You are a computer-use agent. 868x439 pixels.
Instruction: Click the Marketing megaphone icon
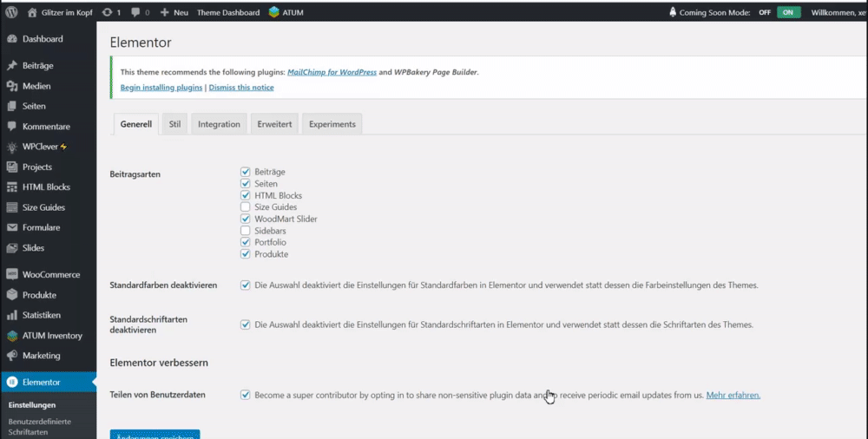pos(11,356)
